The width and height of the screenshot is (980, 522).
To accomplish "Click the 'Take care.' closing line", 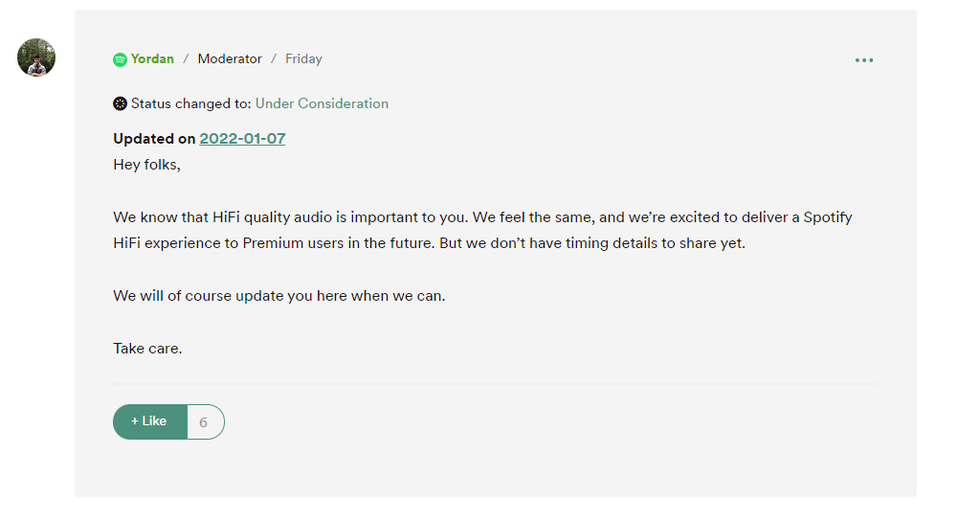I will coord(147,349).
